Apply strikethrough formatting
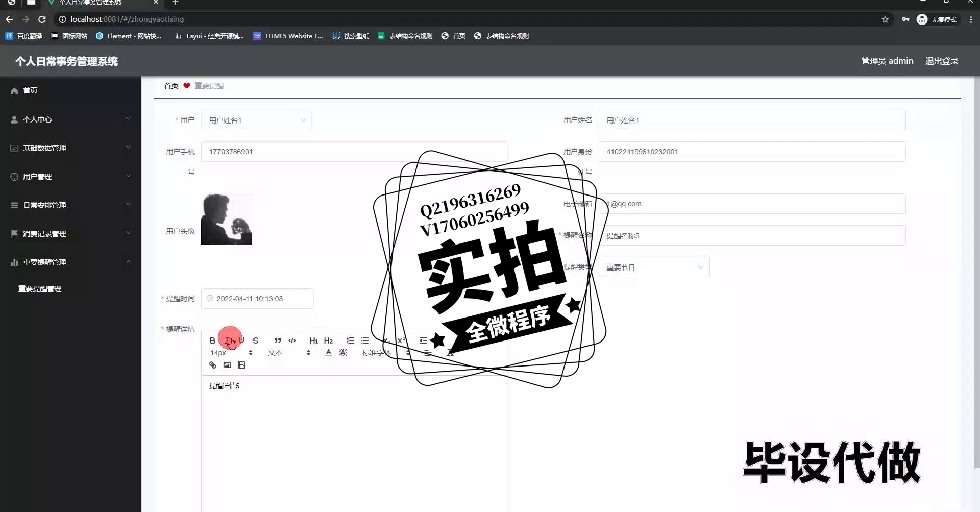980x512 pixels. (256, 340)
